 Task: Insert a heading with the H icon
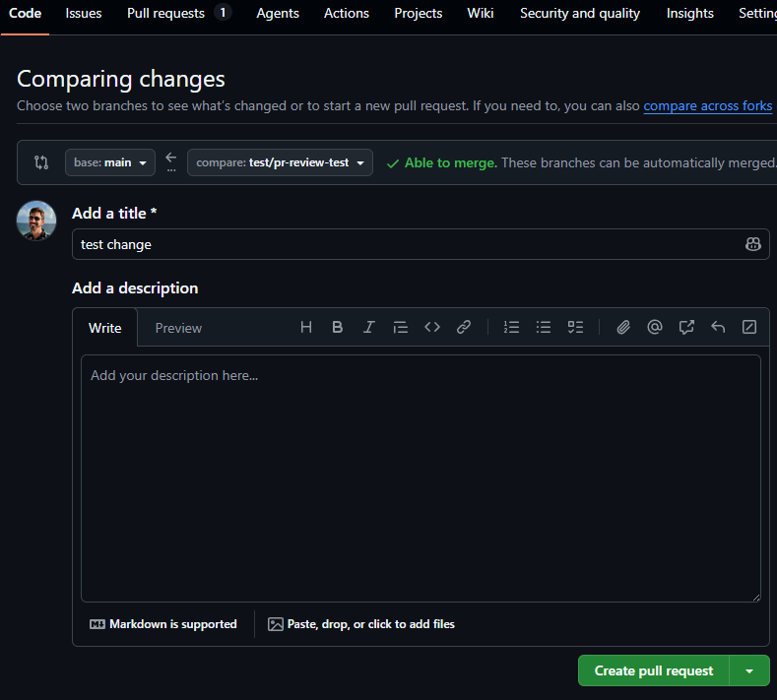305,327
